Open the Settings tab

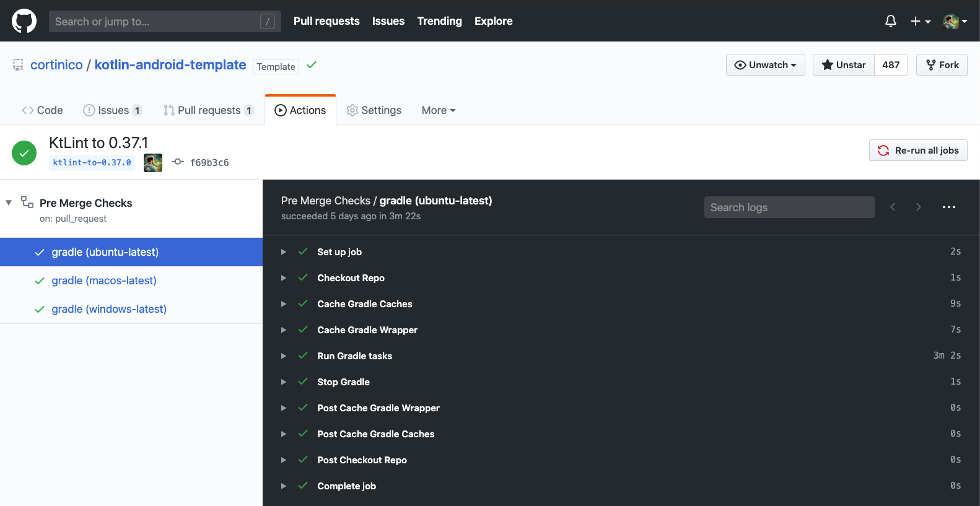(374, 110)
